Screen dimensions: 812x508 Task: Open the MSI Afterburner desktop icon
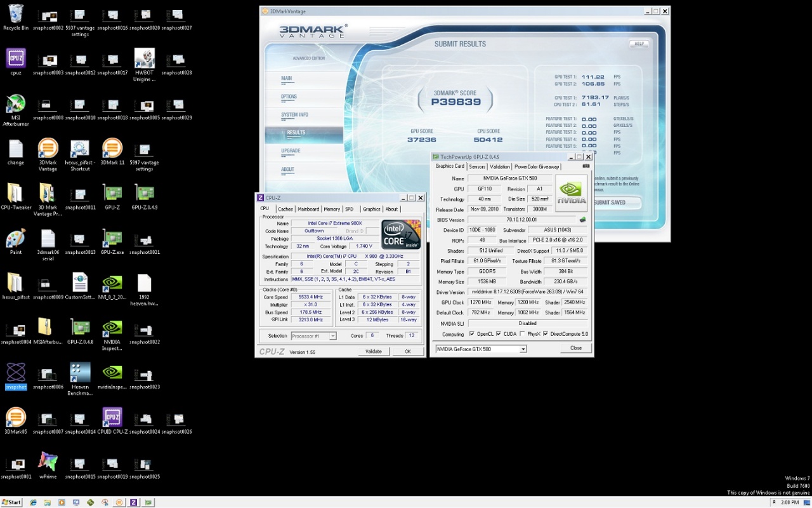16,104
